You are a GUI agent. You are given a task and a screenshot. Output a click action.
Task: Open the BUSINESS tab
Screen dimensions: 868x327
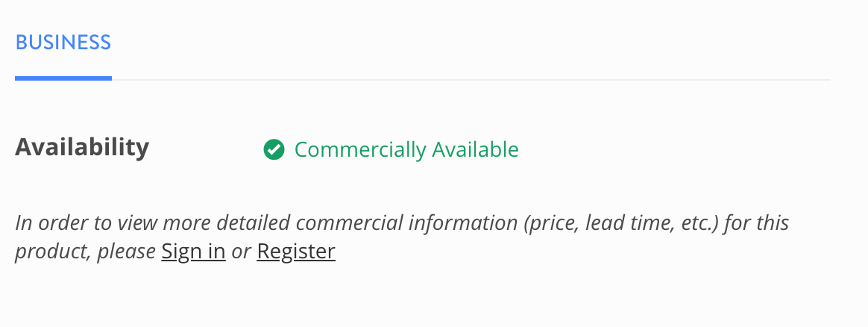tap(63, 43)
